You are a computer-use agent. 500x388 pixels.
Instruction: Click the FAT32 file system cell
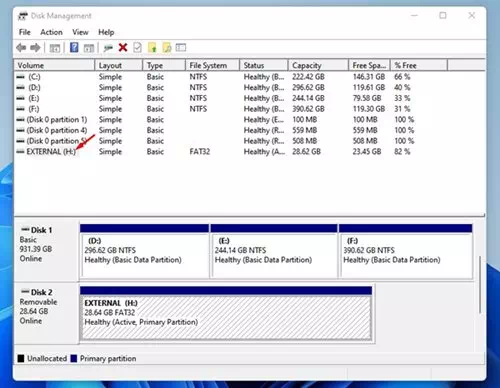click(x=200, y=151)
